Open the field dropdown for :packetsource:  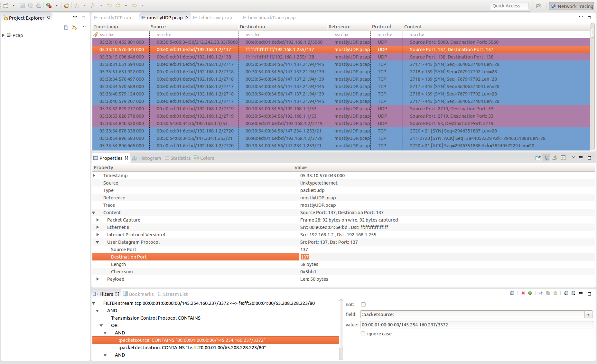click(588, 314)
